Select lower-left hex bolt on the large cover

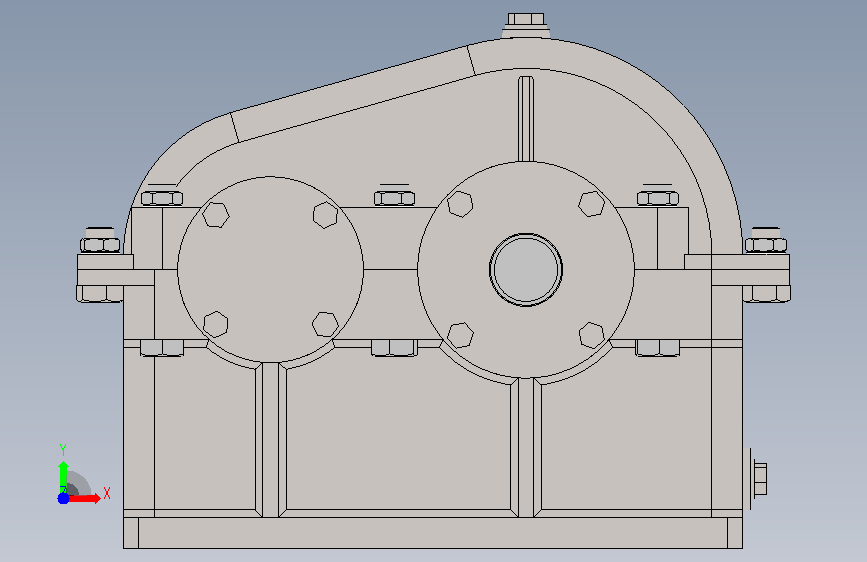(x=460, y=335)
